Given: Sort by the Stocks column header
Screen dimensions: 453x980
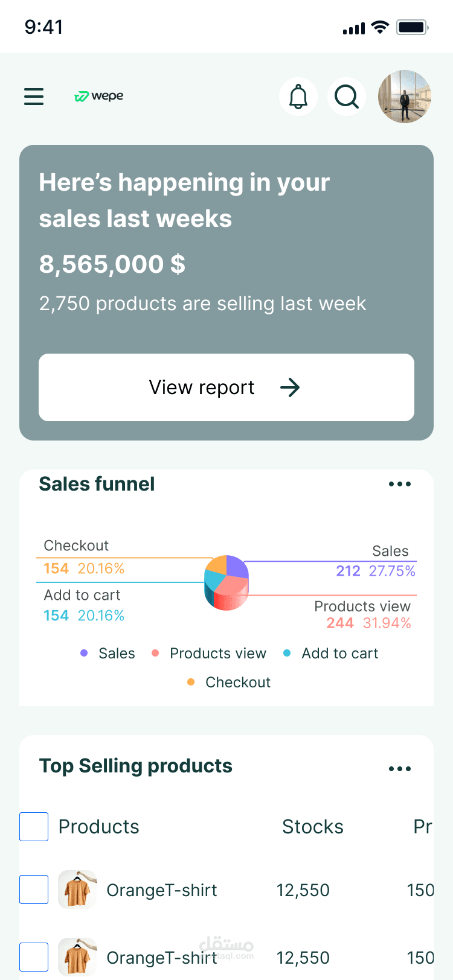Looking at the screenshot, I should click(313, 827).
